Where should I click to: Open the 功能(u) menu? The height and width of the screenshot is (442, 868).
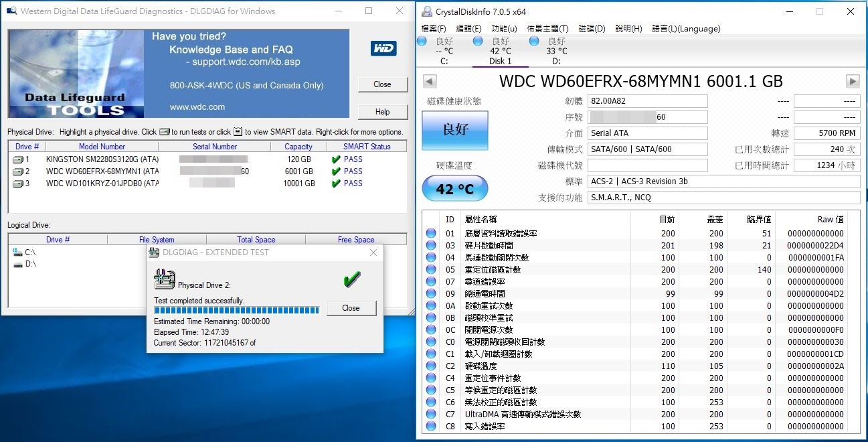[x=504, y=29]
